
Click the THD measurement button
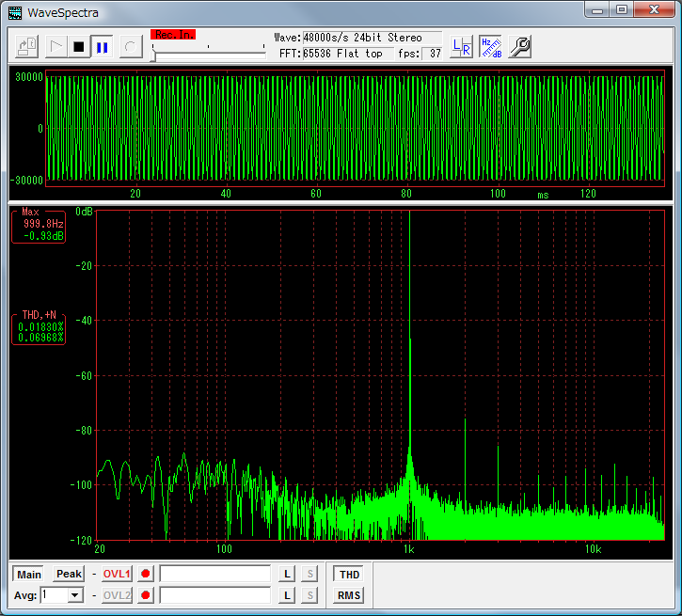(349, 574)
